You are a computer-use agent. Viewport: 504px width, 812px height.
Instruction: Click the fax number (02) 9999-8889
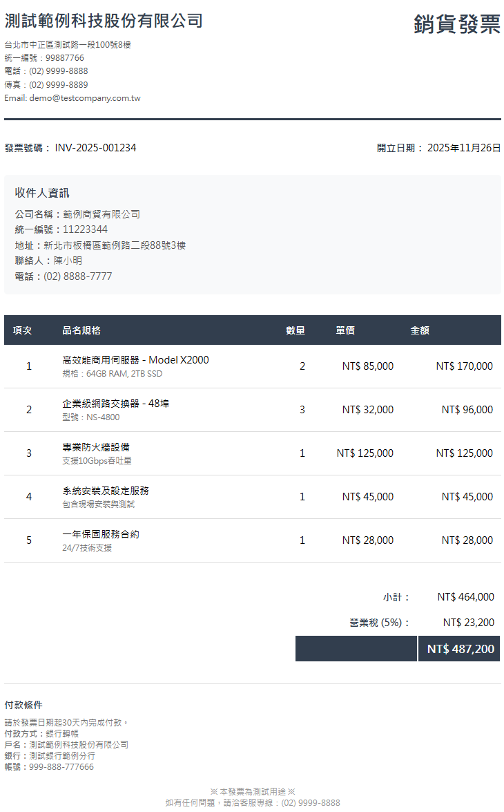click(x=59, y=84)
